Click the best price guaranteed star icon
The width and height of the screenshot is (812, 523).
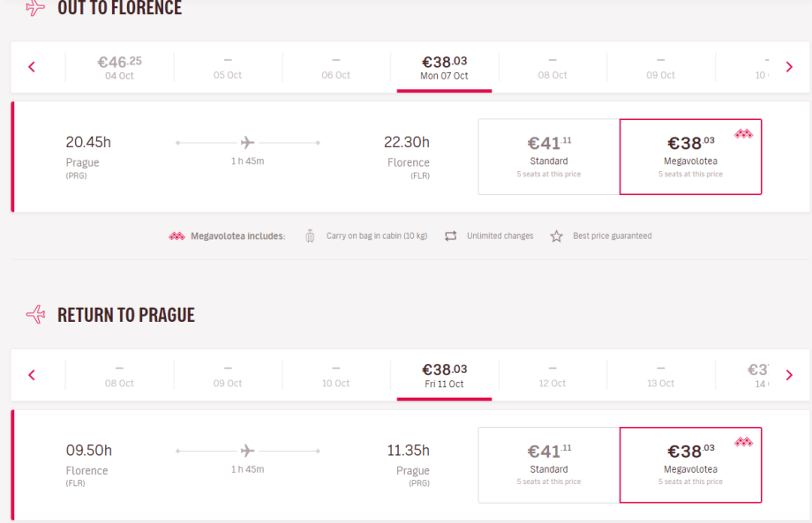tap(556, 236)
